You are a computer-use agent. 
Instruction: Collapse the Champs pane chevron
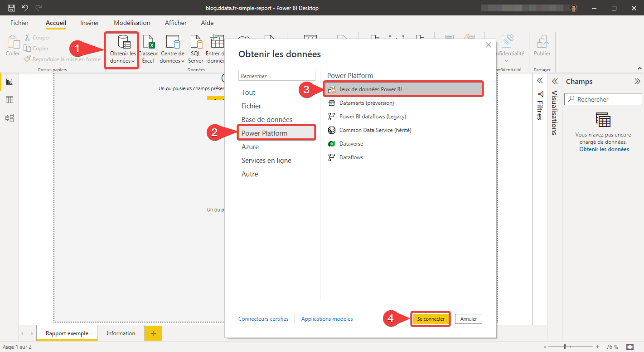637,81
